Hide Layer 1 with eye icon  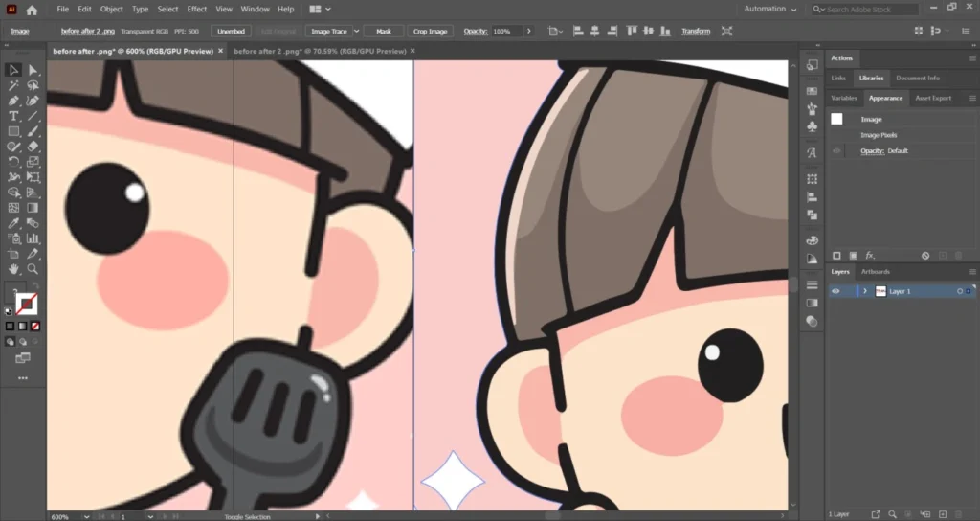835,291
